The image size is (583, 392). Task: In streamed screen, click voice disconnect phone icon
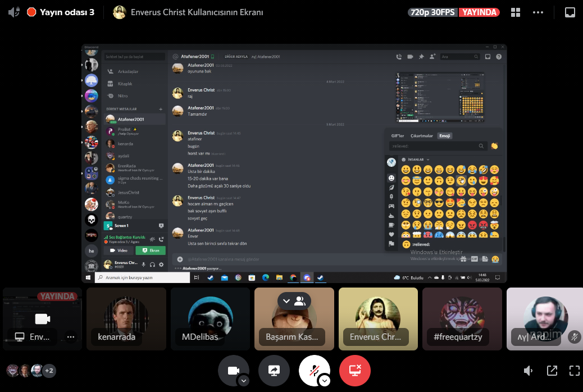click(161, 239)
